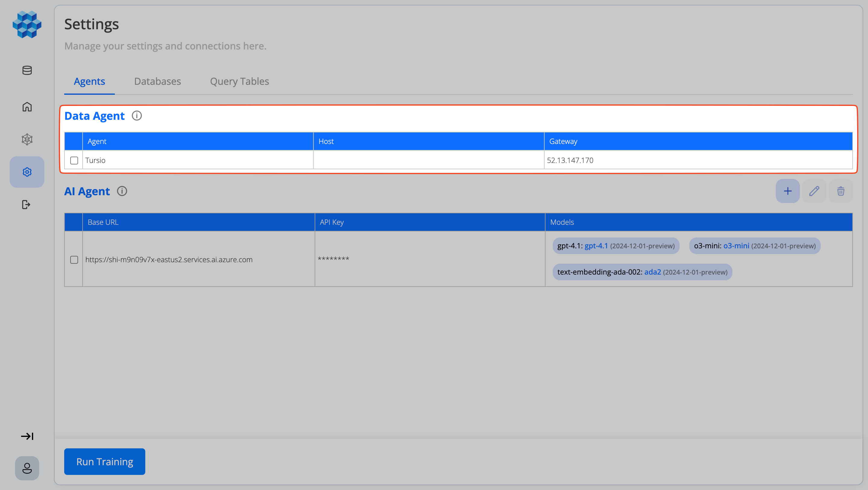Click the Settings gear sidebar icon
868x490 pixels.
click(x=27, y=172)
